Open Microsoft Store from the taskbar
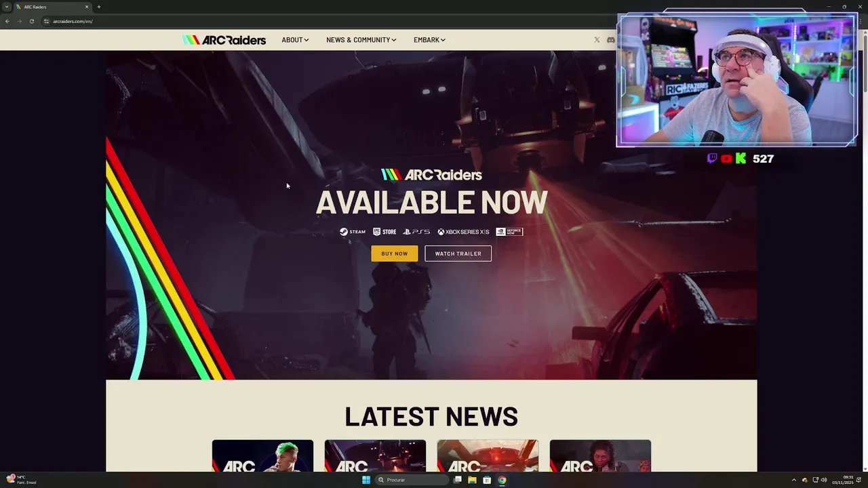 coord(487,480)
